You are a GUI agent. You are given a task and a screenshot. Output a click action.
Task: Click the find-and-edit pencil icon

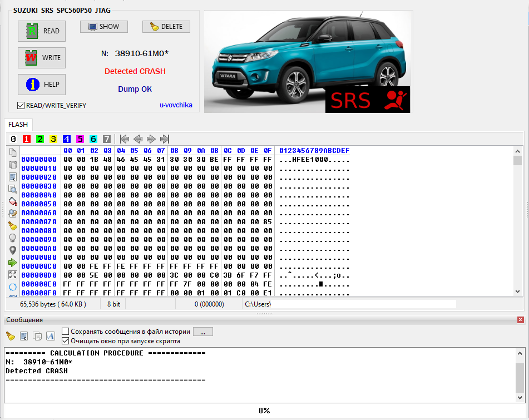tap(13, 214)
